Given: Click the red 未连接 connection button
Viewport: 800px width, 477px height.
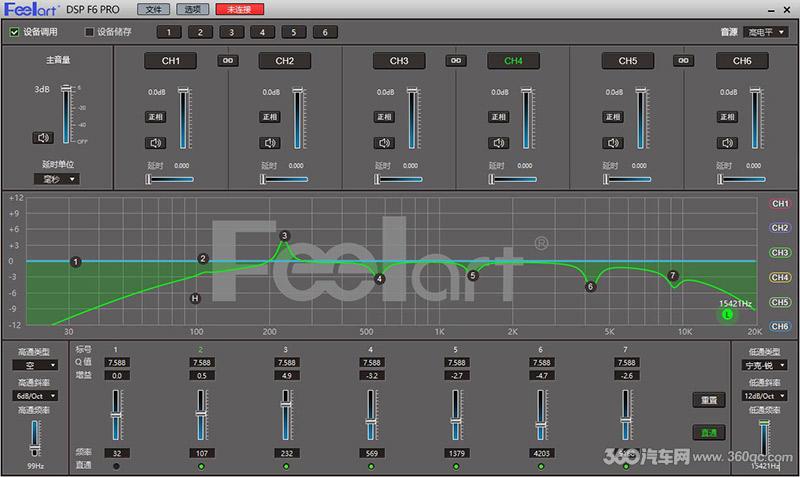Looking at the screenshot, I should (240, 9).
